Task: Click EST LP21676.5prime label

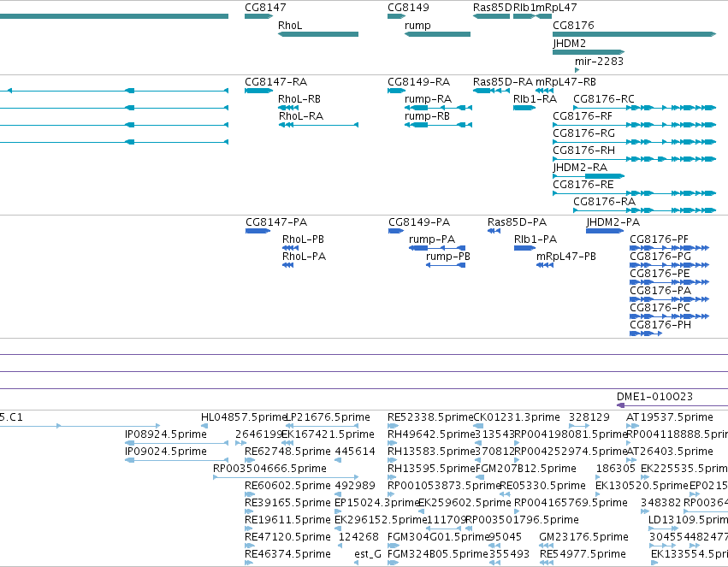Action: [328, 417]
